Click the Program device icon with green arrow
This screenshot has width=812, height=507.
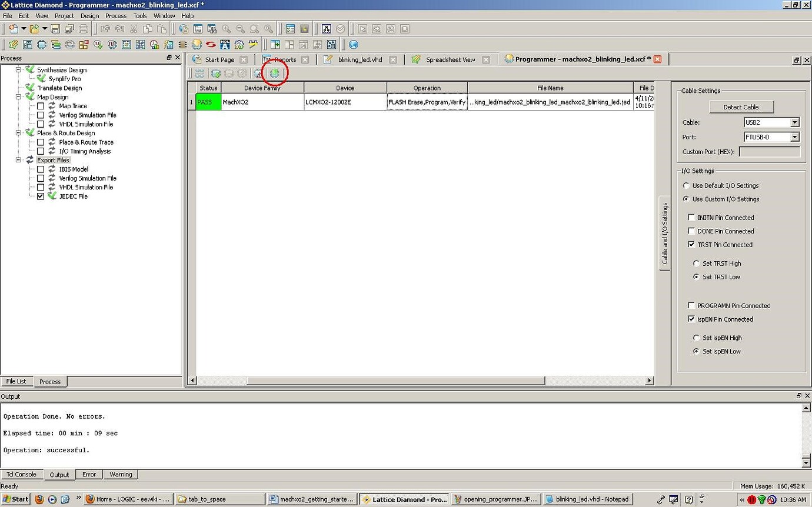tap(274, 73)
